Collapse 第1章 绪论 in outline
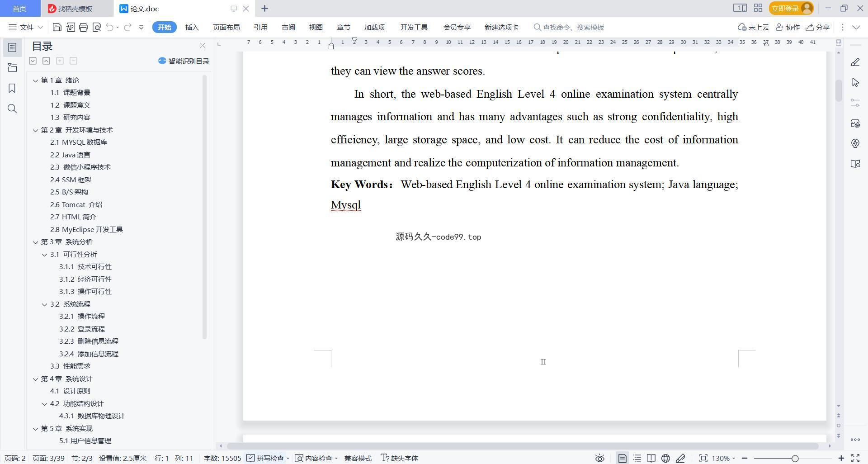The height and width of the screenshot is (464, 868). [x=35, y=80]
